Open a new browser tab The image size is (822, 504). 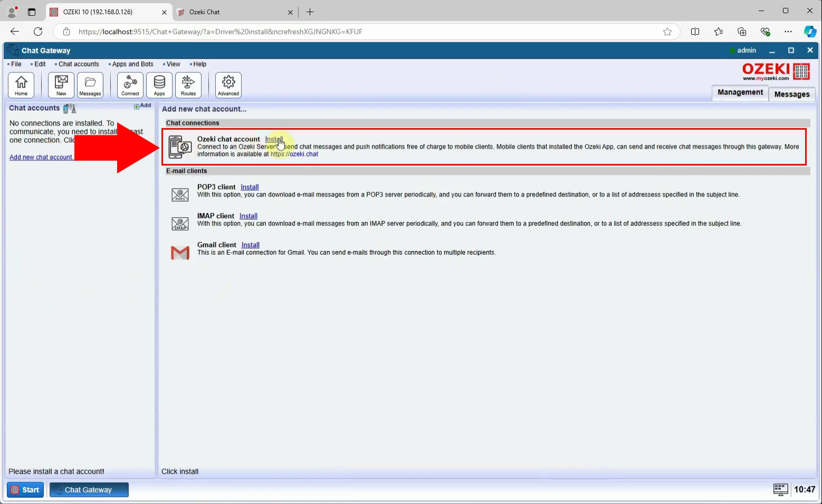310,12
